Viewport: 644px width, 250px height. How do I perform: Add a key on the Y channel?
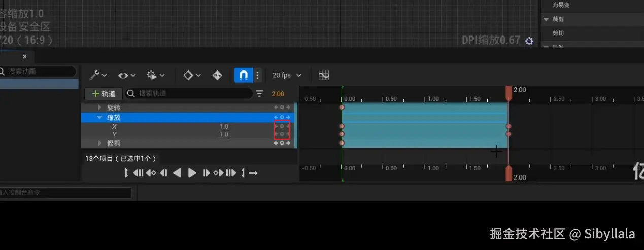pos(282,134)
